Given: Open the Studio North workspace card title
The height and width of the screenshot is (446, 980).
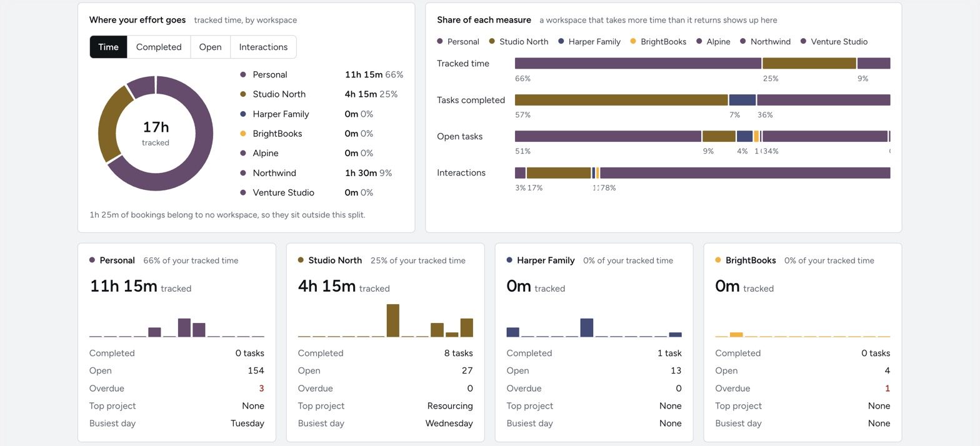Looking at the screenshot, I should click(x=335, y=260).
